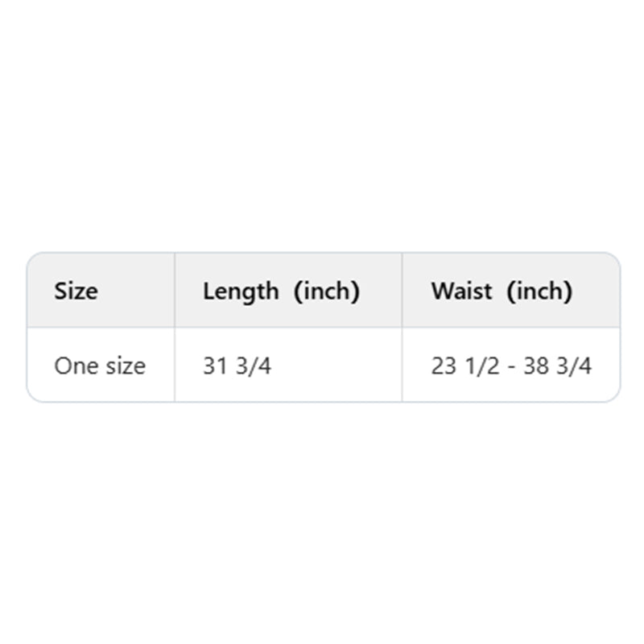Click "(inch)" in the Length header
The height and width of the screenshot is (644, 644).
click(x=326, y=291)
